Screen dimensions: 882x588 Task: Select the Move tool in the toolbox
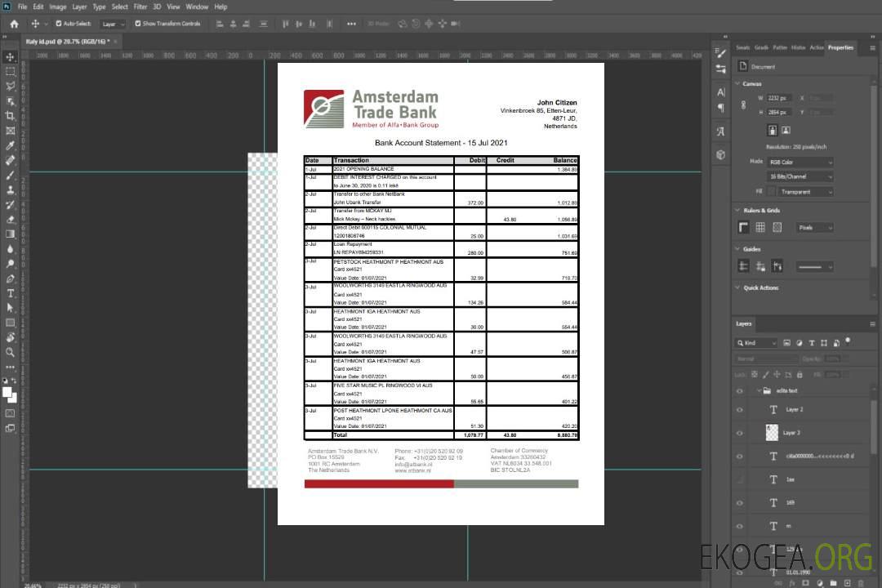pos(10,57)
